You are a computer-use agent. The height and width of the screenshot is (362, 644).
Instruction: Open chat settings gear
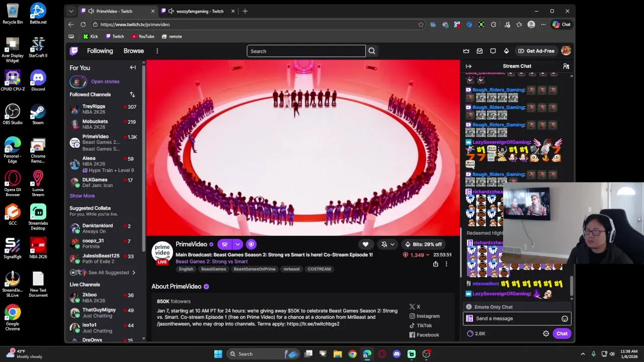[546, 333]
